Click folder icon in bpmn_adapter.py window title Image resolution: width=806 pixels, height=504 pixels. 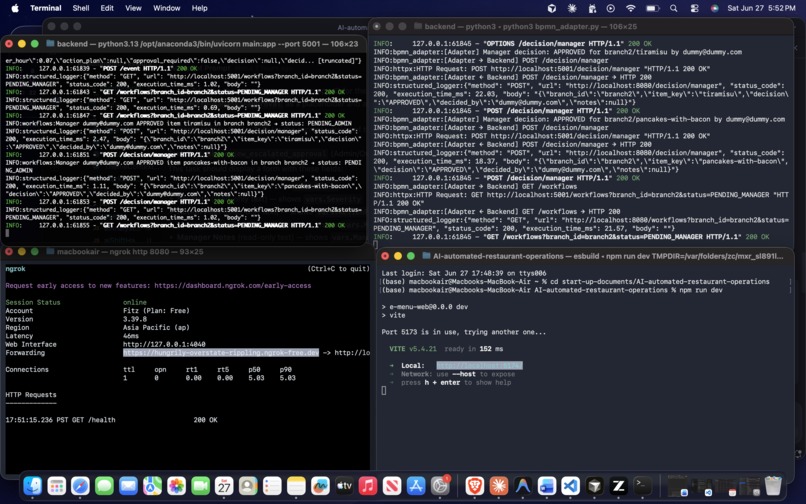[417, 26]
